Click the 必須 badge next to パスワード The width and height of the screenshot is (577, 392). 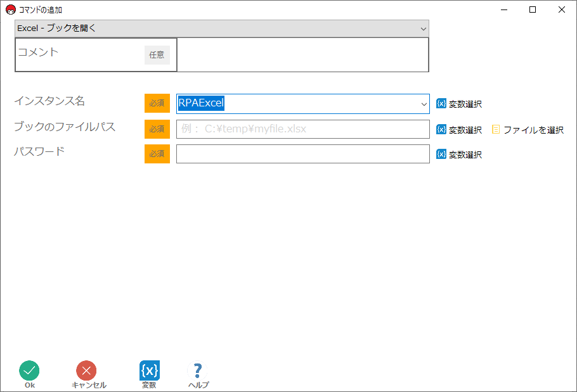pos(157,153)
